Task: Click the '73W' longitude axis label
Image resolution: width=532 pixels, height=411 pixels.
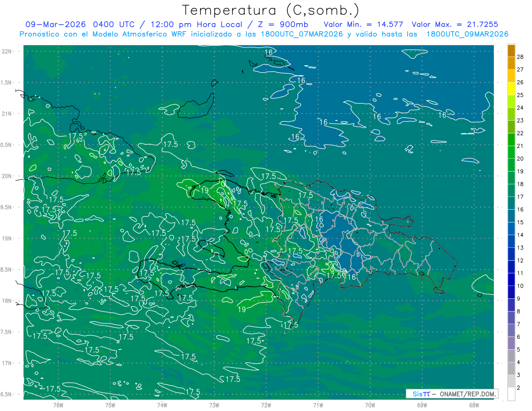Action: point(214,405)
